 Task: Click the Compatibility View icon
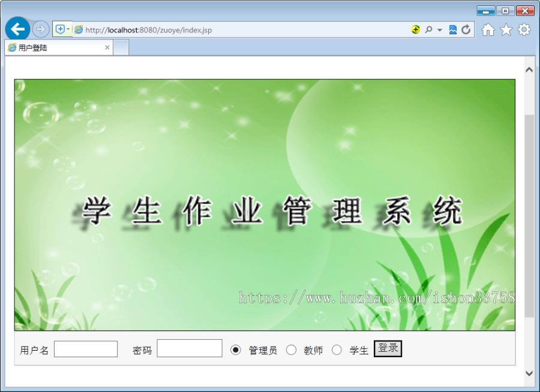[x=453, y=29]
